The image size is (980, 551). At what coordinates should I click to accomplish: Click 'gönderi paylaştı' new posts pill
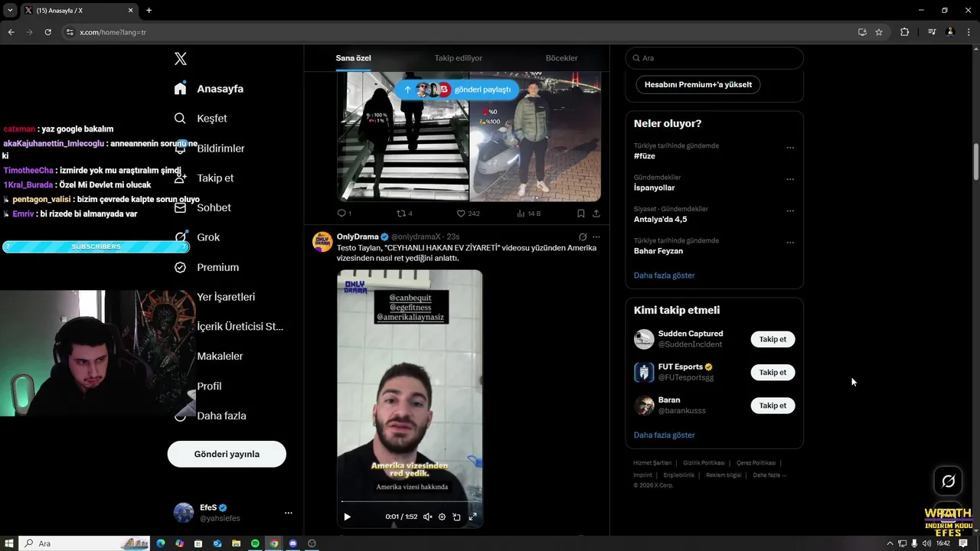pyautogui.click(x=457, y=90)
